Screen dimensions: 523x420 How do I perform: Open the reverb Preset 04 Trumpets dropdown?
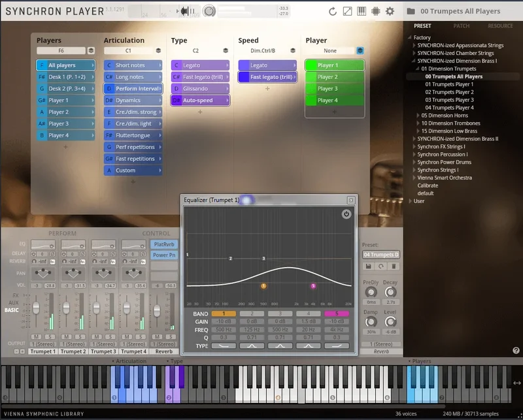pos(381,255)
